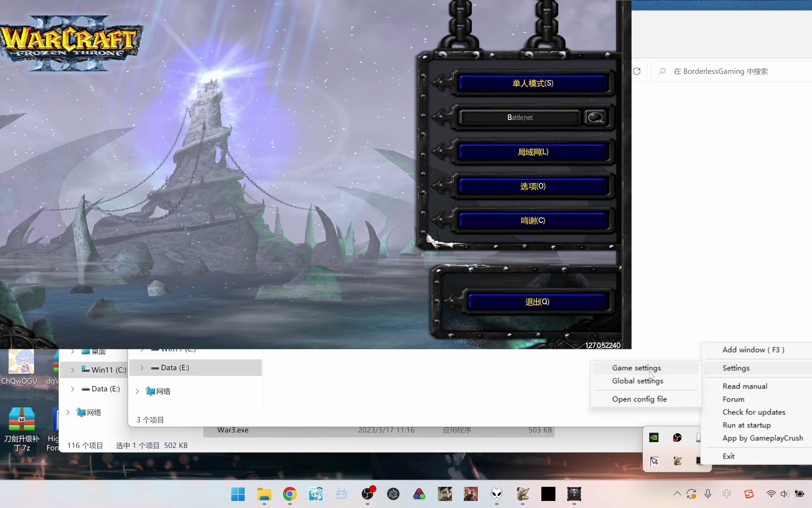This screenshot has width=812, height=508.
Task: Open the LIVE anime-girl taskbar app
Action: [316, 494]
